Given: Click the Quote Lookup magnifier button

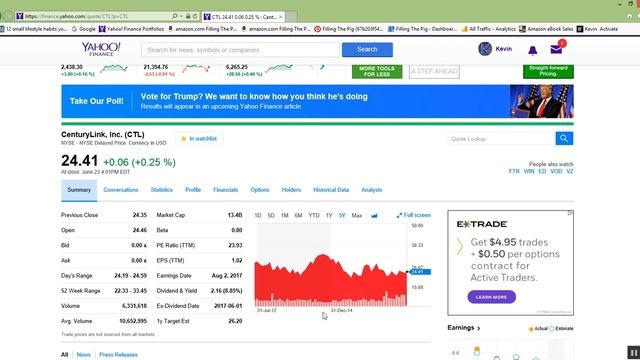Looking at the screenshot, I should [564, 138].
